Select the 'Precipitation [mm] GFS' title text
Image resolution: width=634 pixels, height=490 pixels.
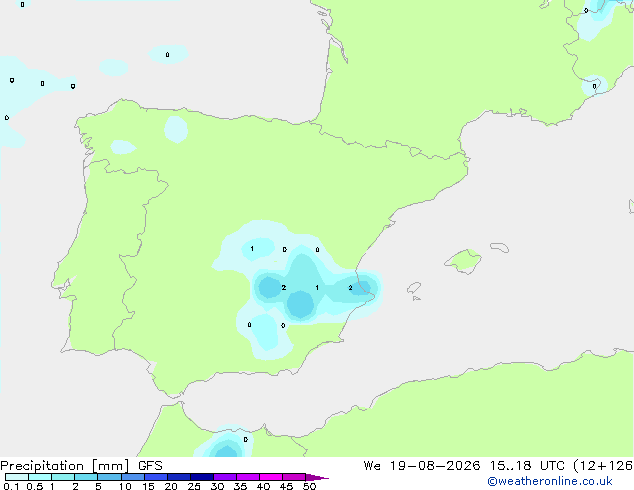81,466
